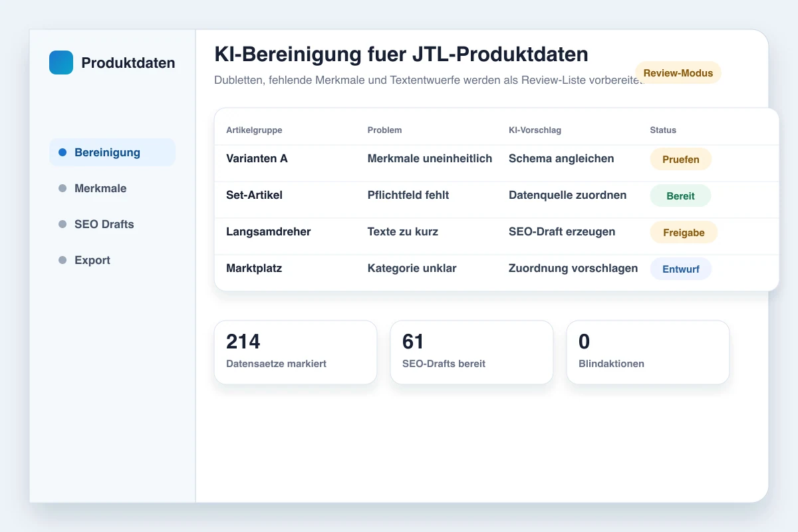Click the Bereit status pill
This screenshot has height=532, width=798.
pyautogui.click(x=681, y=196)
